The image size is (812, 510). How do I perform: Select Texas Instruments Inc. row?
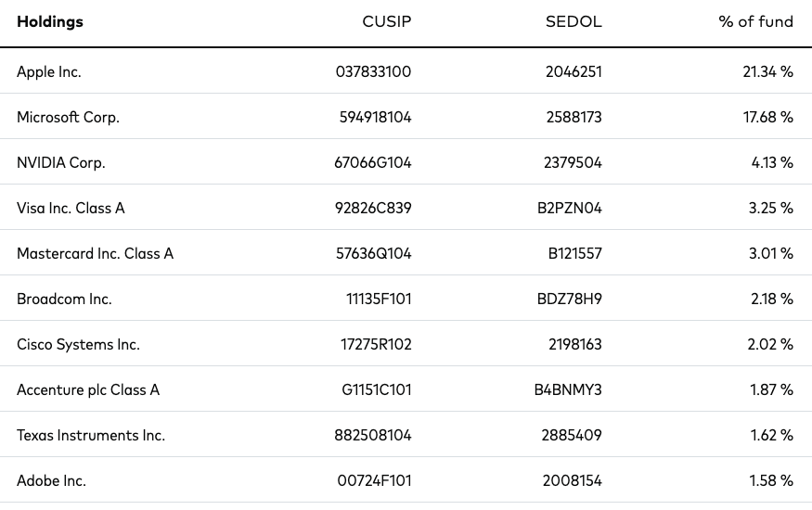tap(406, 435)
